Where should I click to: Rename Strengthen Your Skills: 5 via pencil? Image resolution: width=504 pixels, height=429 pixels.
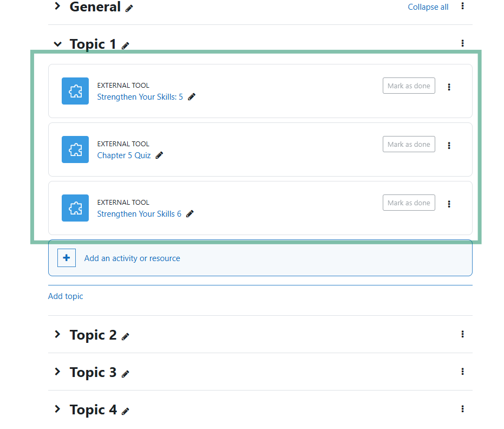(x=192, y=97)
